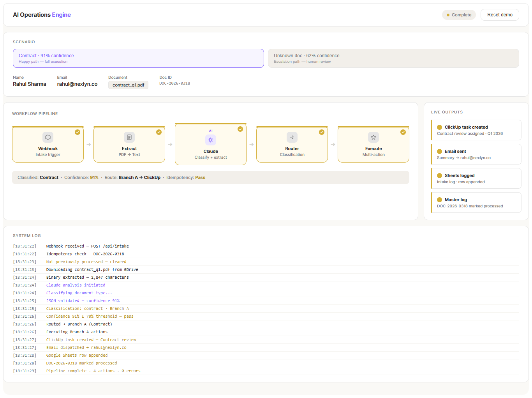Click log line 'Executing Branch A actions'
This screenshot has width=532, height=398.
[77, 332]
